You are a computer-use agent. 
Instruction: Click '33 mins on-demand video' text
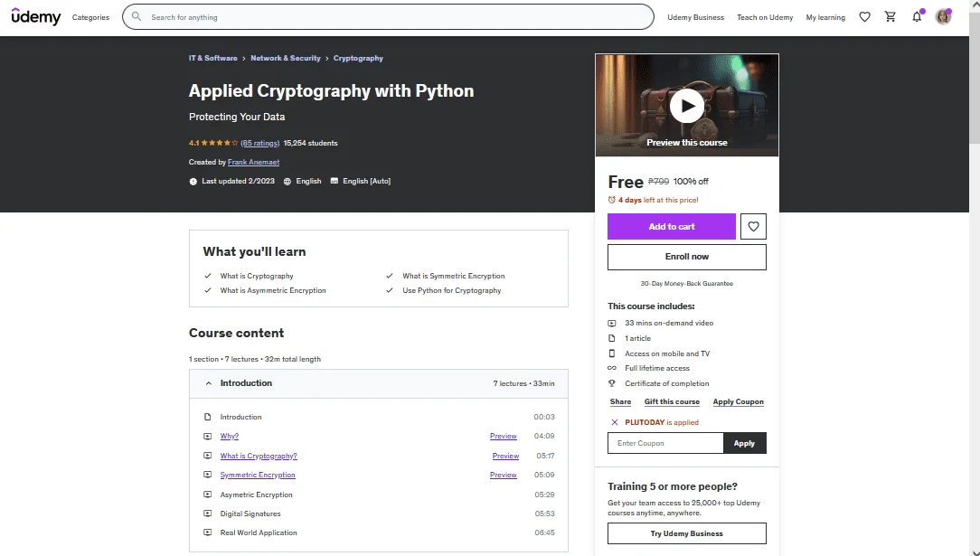[669, 323]
